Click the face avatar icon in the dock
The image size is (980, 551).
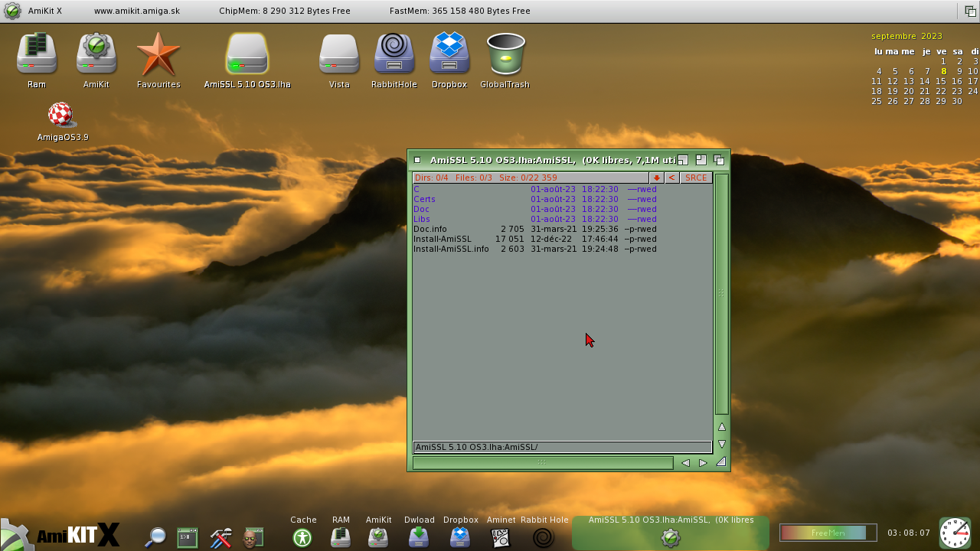(253, 537)
